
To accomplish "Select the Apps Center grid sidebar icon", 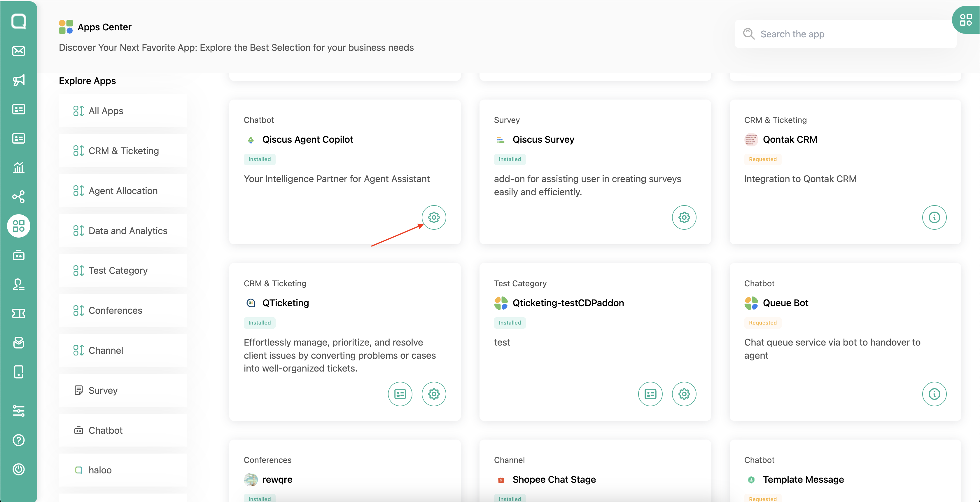I will click(19, 226).
